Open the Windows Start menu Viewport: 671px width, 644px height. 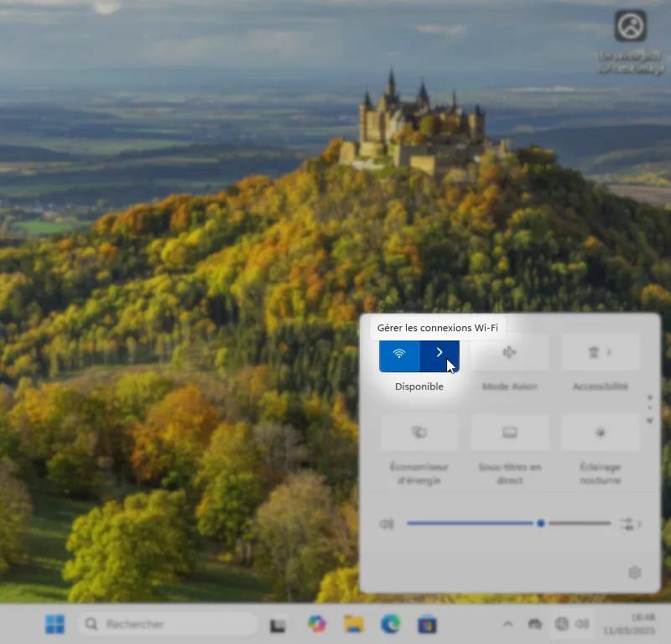(55, 624)
